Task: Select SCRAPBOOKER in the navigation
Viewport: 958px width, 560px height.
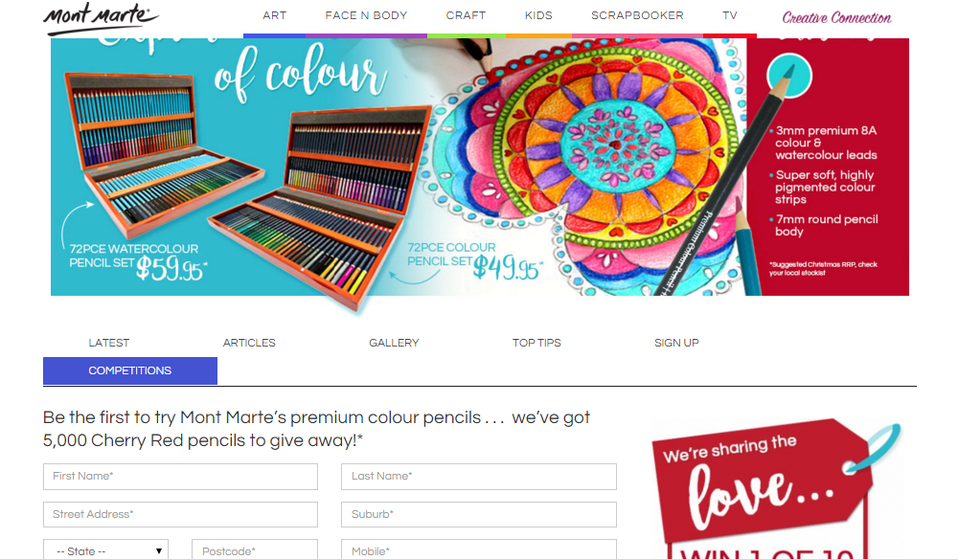Action: coord(637,16)
